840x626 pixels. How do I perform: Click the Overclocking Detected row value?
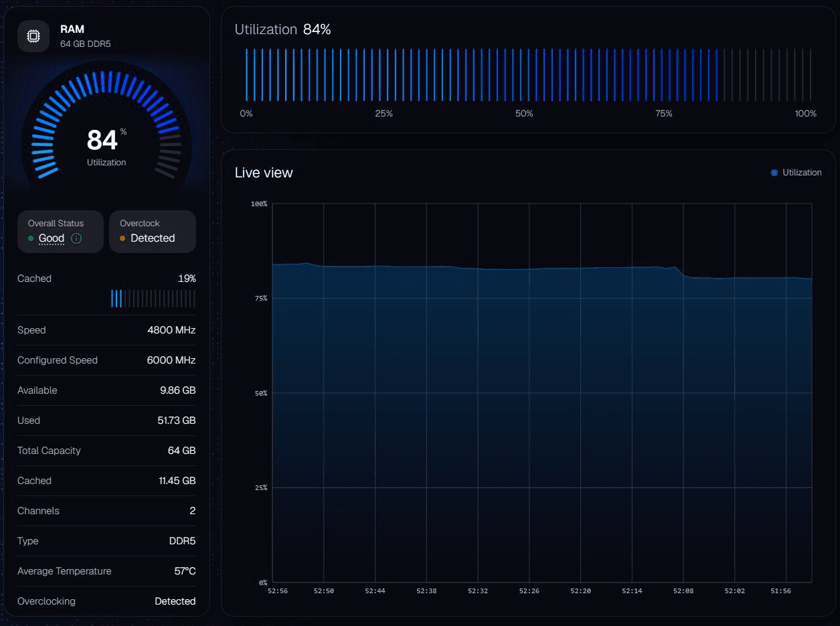point(175,601)
